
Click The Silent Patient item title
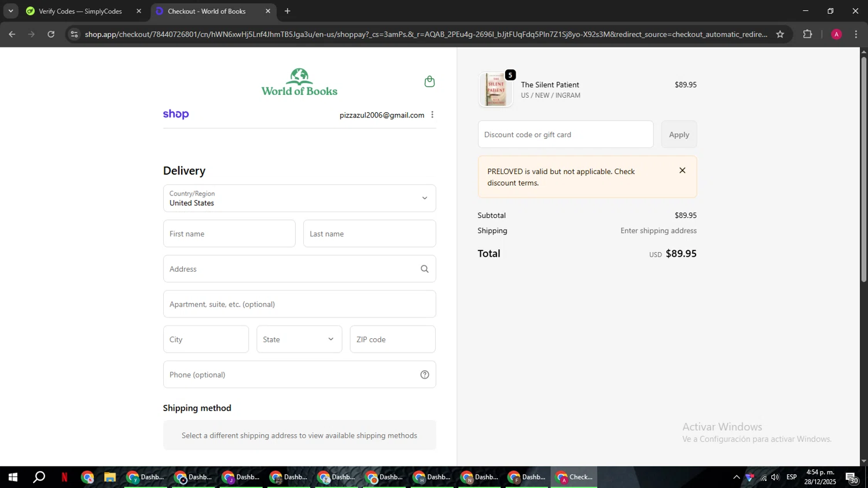point(550,84)
